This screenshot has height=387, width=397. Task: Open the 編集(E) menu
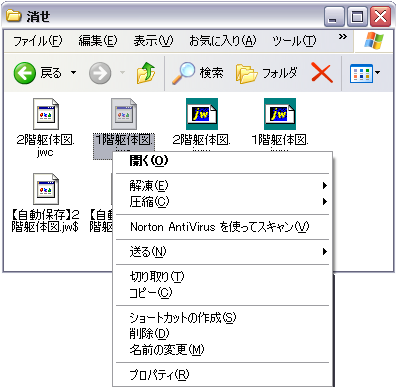pos(98,41)
